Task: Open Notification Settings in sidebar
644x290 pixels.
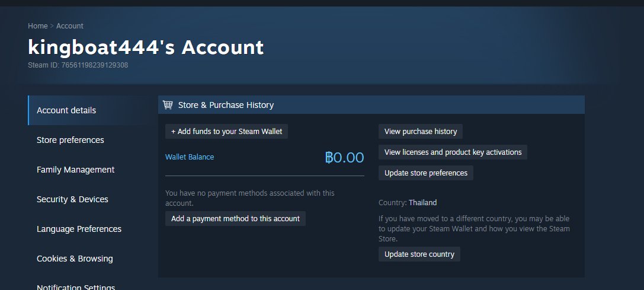Action: point(76,287)
